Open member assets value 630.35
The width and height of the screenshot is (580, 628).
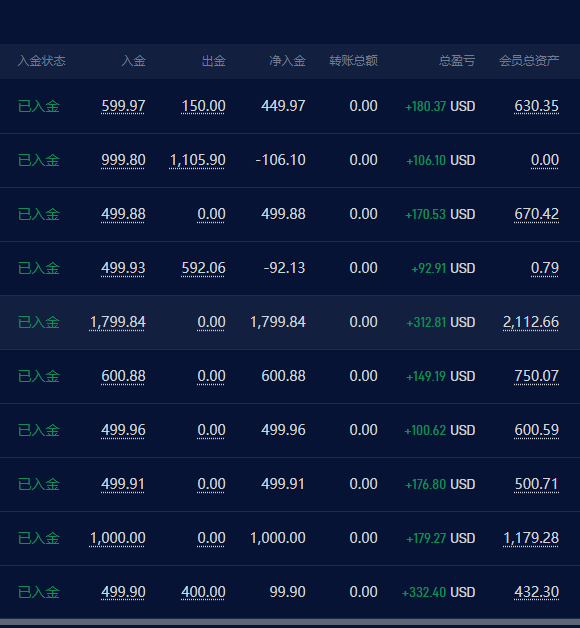536,106
